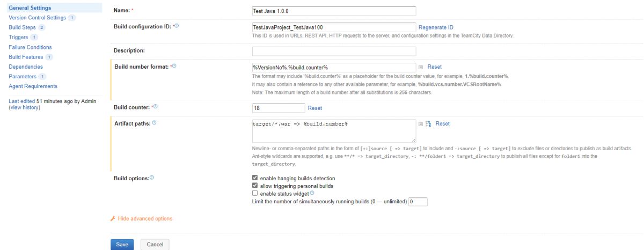Click the wrench icon beside Hide advanced options
This screenshot has height=250, width=644.
113,219
